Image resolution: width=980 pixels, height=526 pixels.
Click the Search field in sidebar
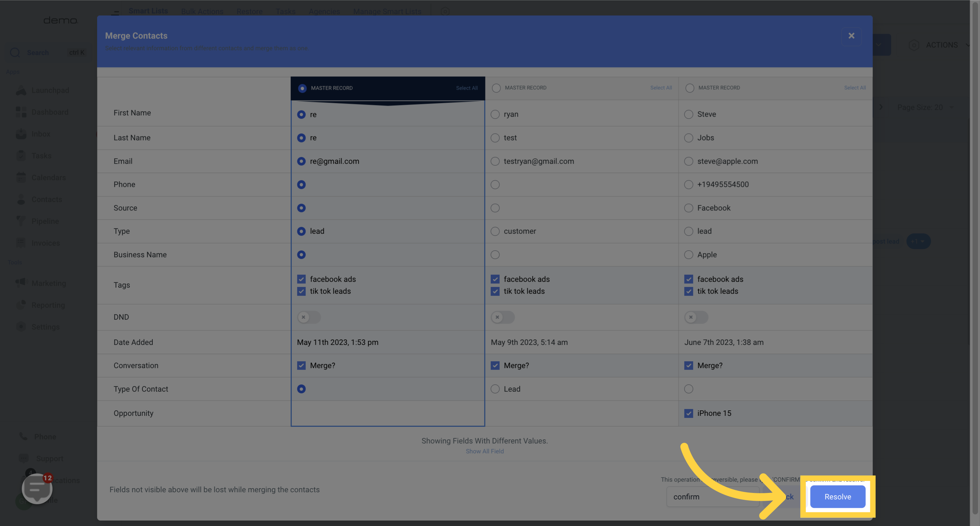click(48, 53)
